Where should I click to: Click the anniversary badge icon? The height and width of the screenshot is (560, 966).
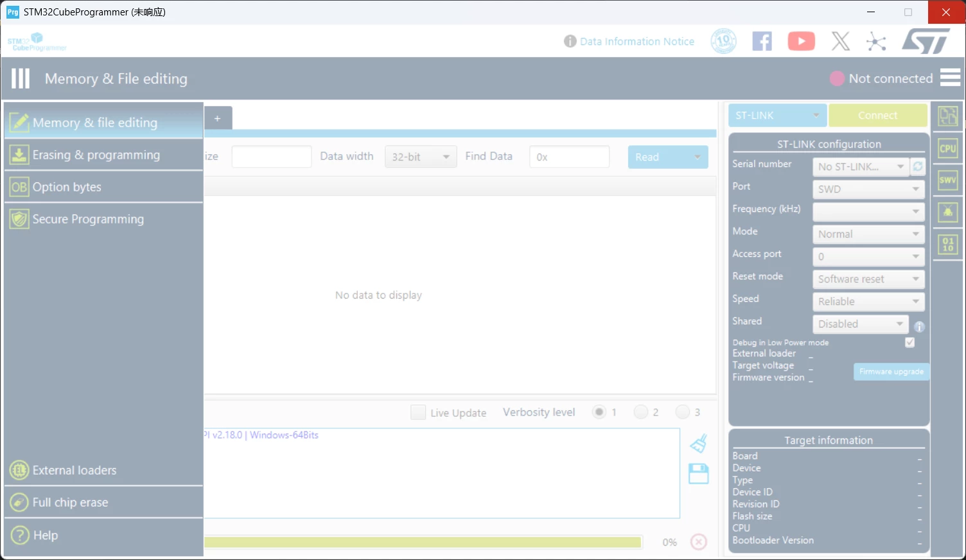pyautogui.click(x=723, y=41)
